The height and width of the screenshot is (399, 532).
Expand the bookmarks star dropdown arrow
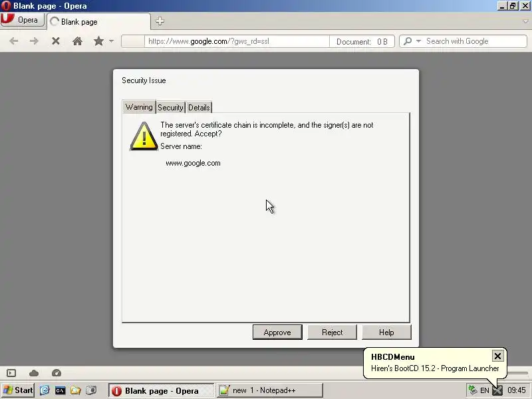point(111,41)
